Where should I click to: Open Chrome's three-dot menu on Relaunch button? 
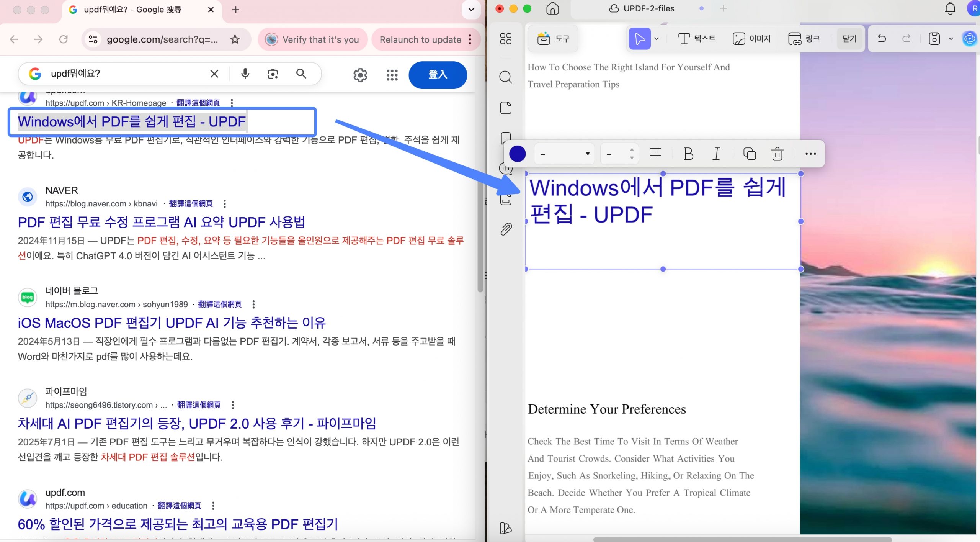pyautogui.click(x=470, y=39)
